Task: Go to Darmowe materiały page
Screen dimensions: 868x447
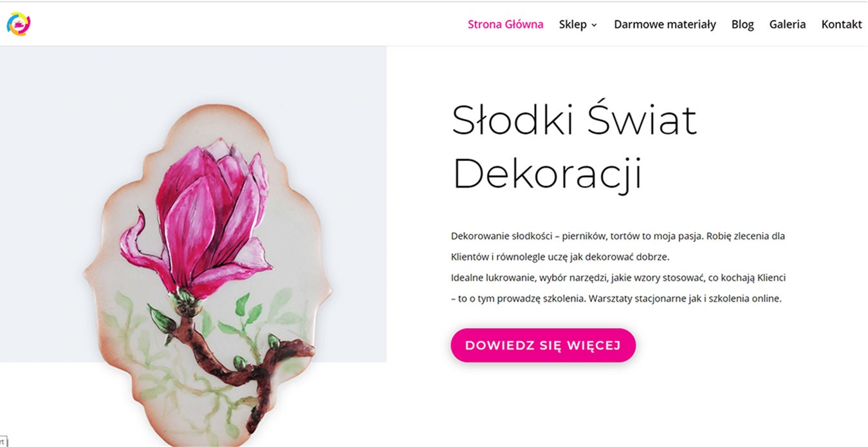Action: coord(665,24)
